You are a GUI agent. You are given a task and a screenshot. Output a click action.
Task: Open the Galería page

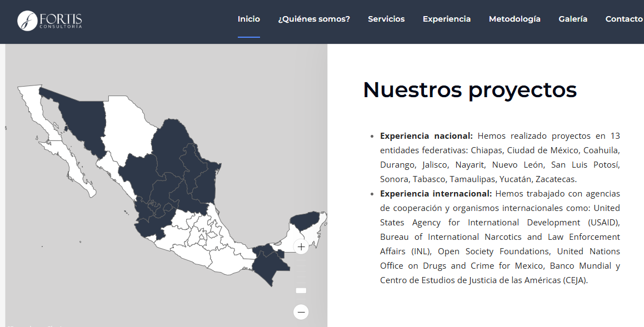(x=572, y=19)
